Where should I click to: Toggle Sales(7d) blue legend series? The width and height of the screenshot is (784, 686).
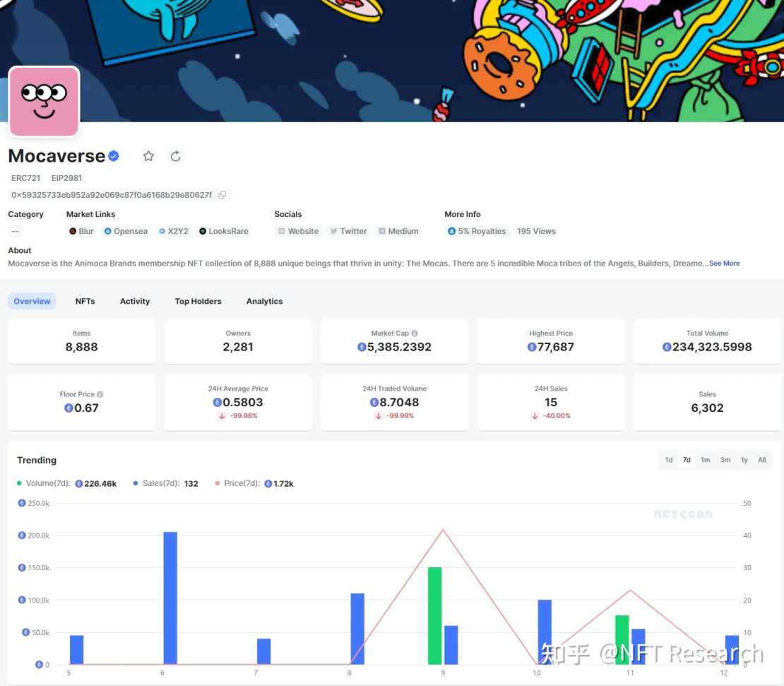(x=165, y=483)
